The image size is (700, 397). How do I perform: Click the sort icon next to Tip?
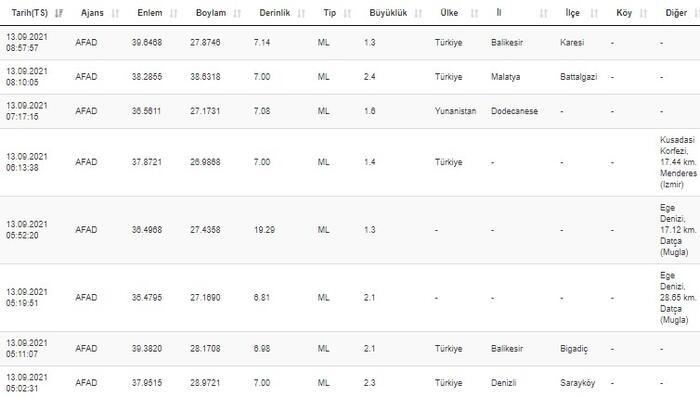pyautogui.click(x=347, y=13)
